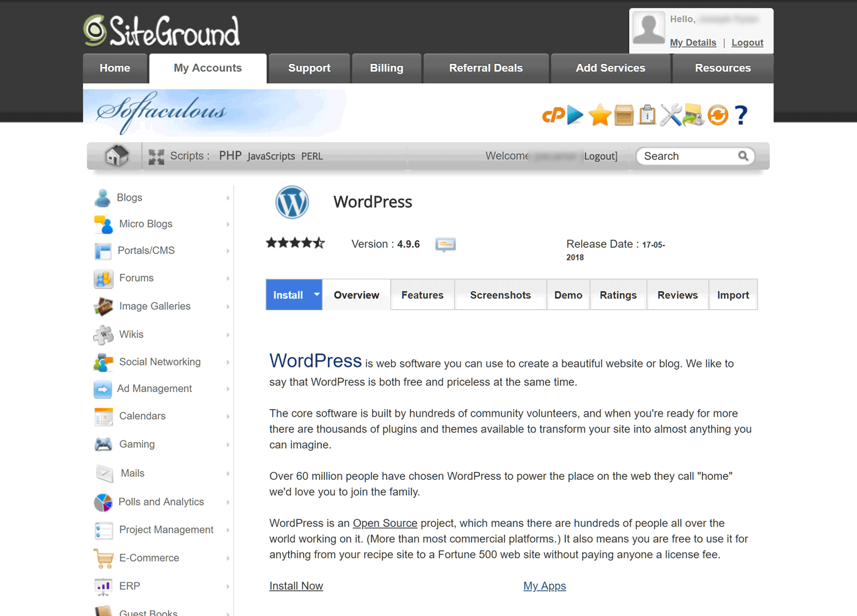Open the cPanel icon in Softaculous toolbar
Viewport: 857px width, 616px height.
(553, 115)
